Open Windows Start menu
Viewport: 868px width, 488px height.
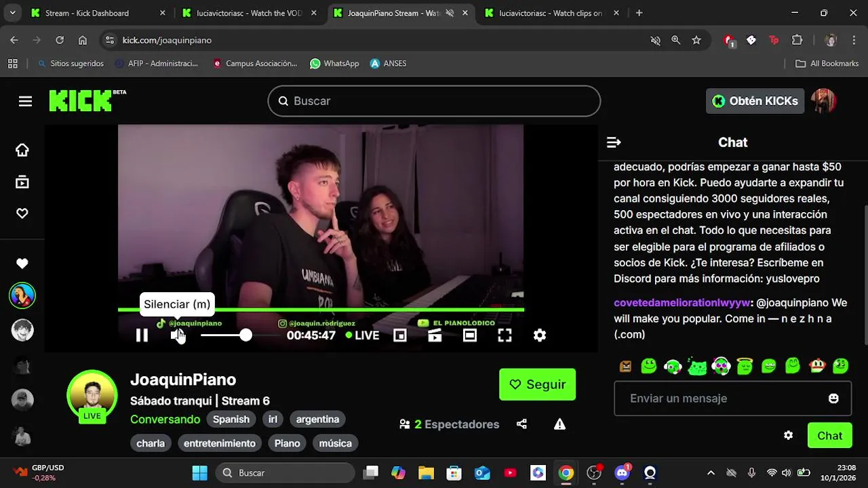coord(200,472)
